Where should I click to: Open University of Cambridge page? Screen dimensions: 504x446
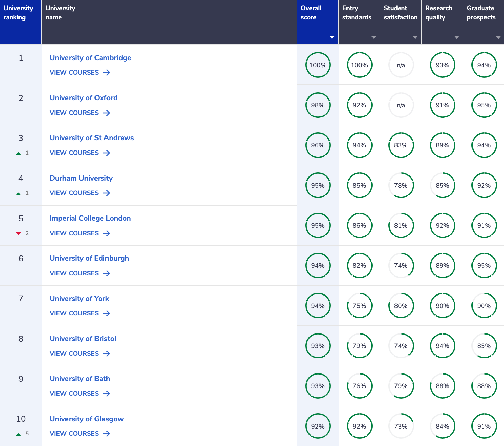(x=90, y=58)
